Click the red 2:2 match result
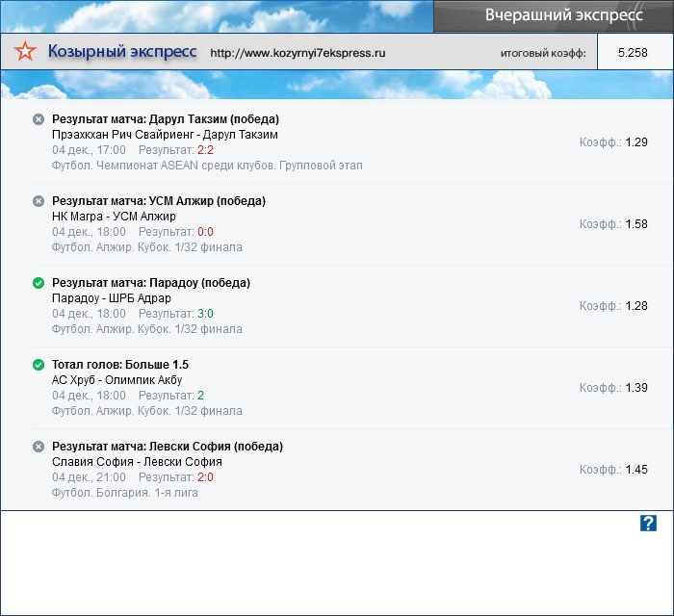Screen dimensions: 674x616 point(205,150)
